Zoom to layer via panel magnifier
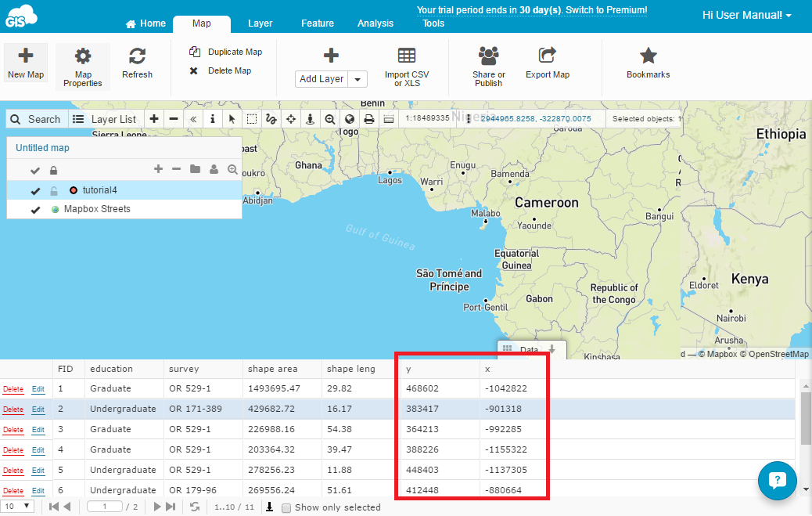 232,169
